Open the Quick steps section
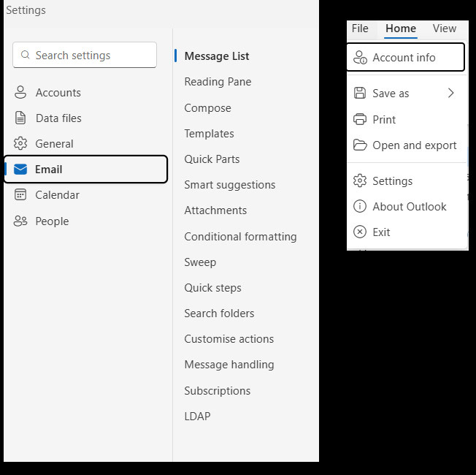The image size is (476, 475). coord(212,287)
